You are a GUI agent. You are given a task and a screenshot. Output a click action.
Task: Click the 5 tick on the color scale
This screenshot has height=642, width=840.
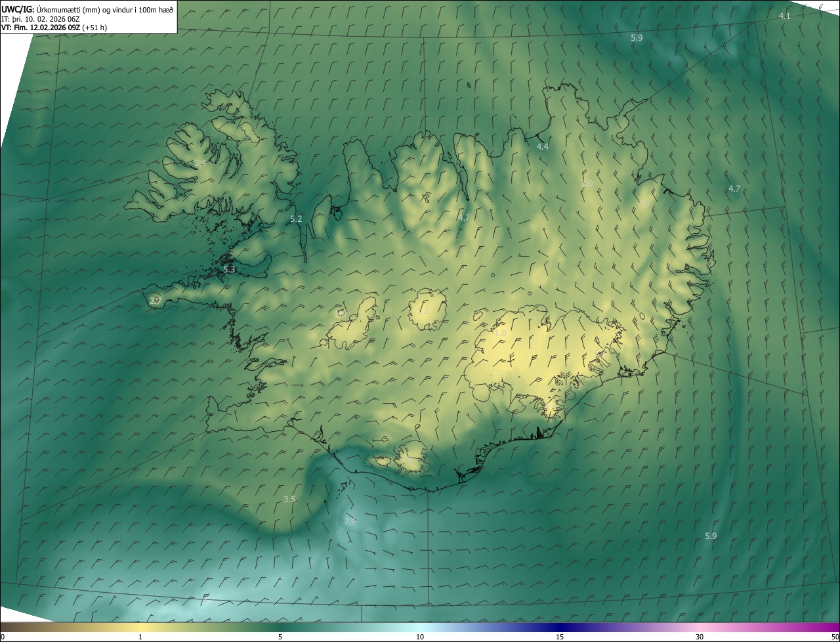tap(280, 637)
